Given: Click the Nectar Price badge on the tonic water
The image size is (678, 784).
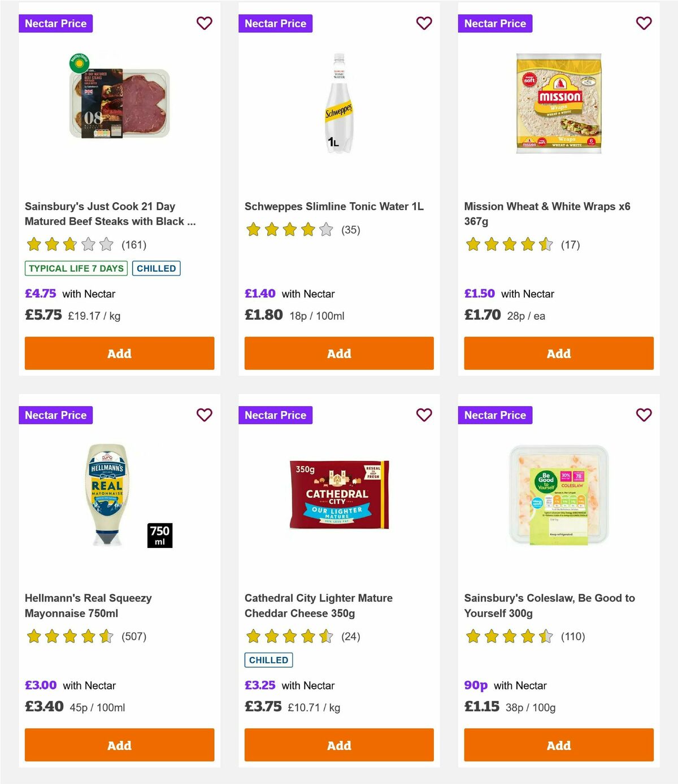Looking at the screenshot, I should tap(276, 23).
